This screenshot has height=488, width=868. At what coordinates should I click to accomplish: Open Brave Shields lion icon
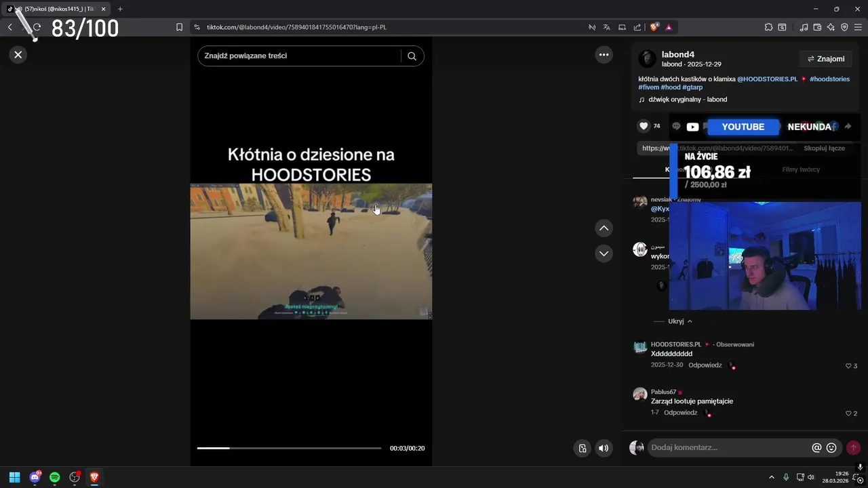tap(654, 27)
